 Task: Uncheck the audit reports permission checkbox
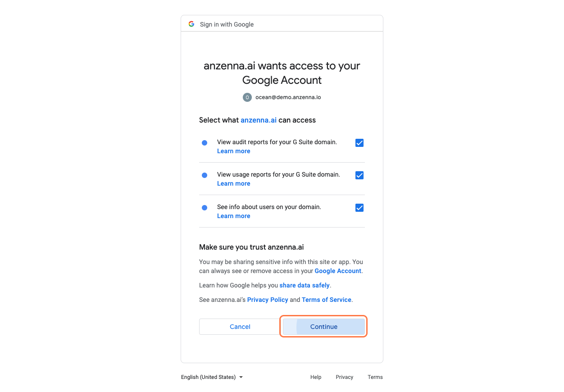[x=359, y=143]
